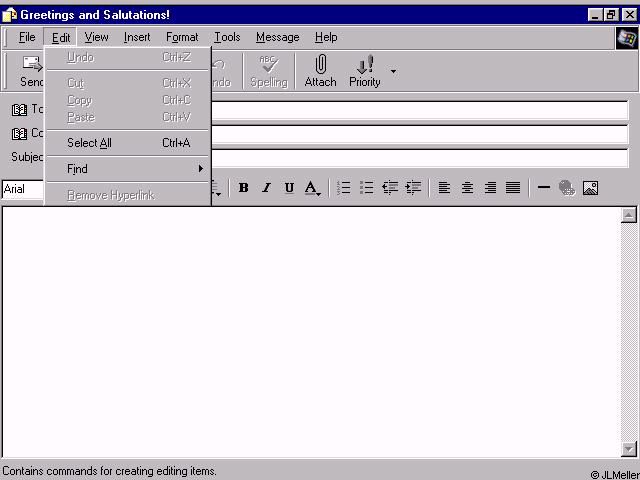Image resolution: width=640 pixels, height=480 pixels.
Task: Open the Help menu
Action: pos(326,37)
